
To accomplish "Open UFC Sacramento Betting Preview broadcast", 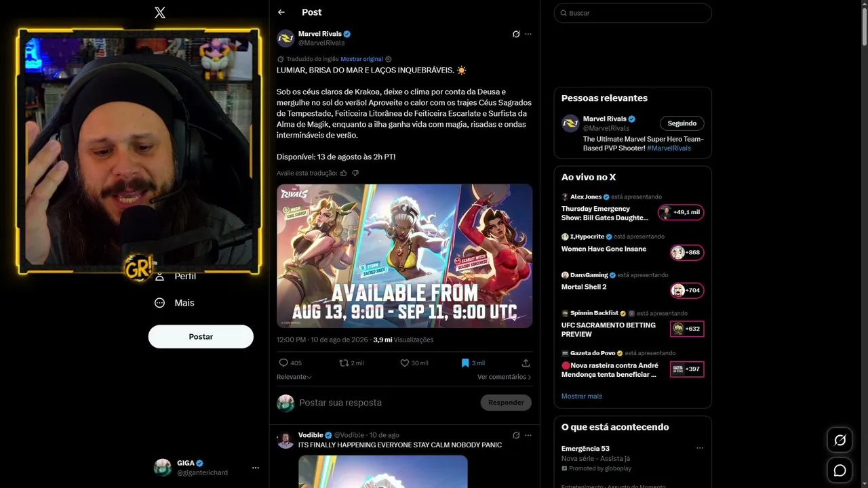I will click(608, 329).
